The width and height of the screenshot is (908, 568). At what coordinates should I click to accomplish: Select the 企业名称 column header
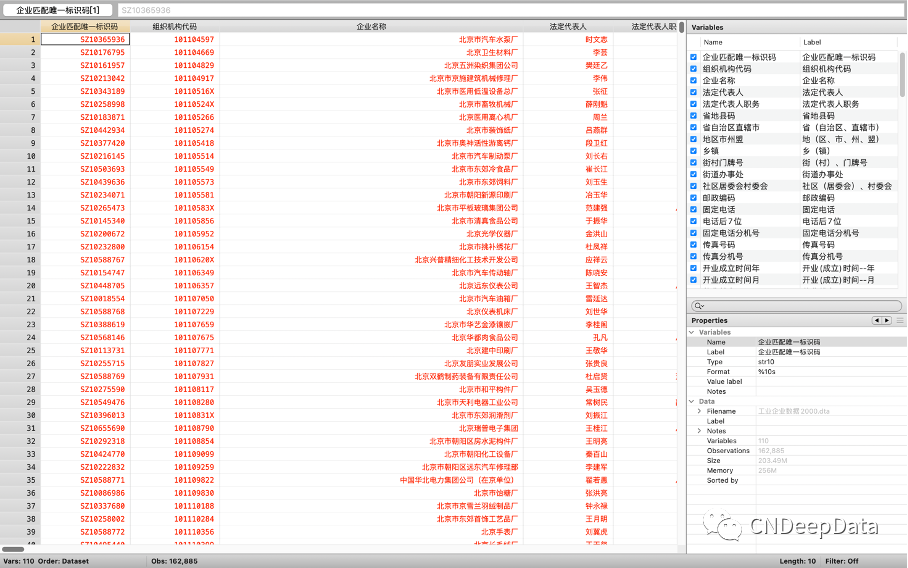point(371,27)
